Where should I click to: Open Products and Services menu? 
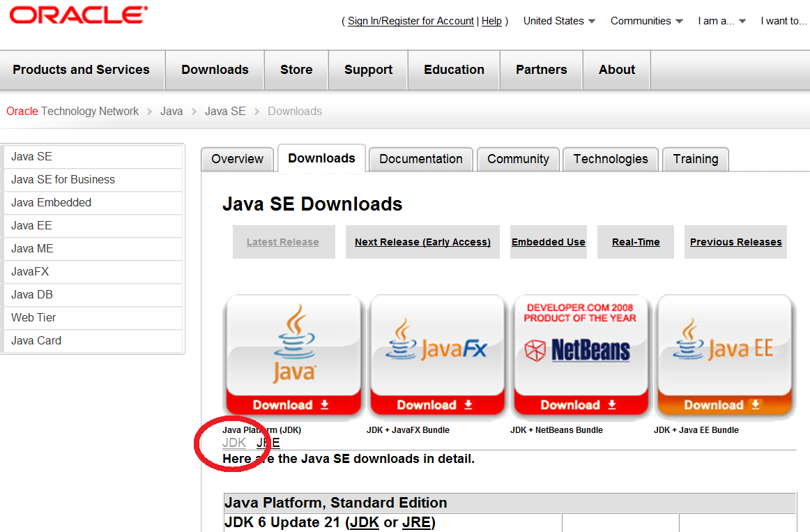[x=81, y=70]
